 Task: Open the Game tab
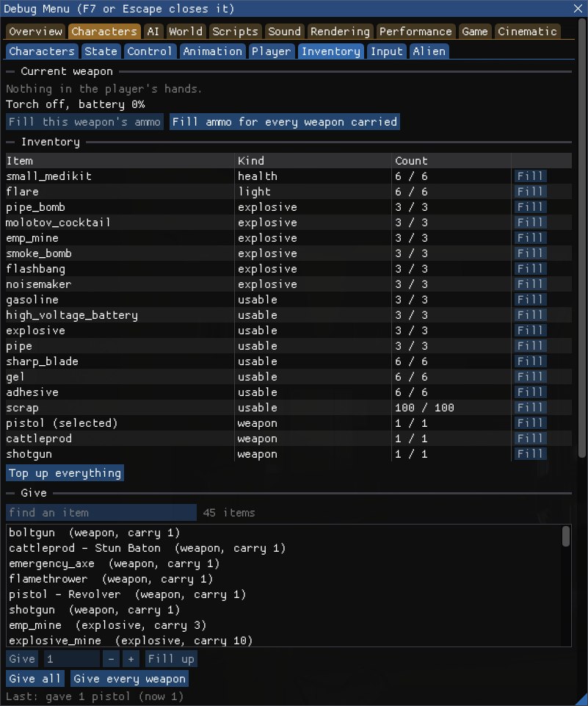click(475, 32)
